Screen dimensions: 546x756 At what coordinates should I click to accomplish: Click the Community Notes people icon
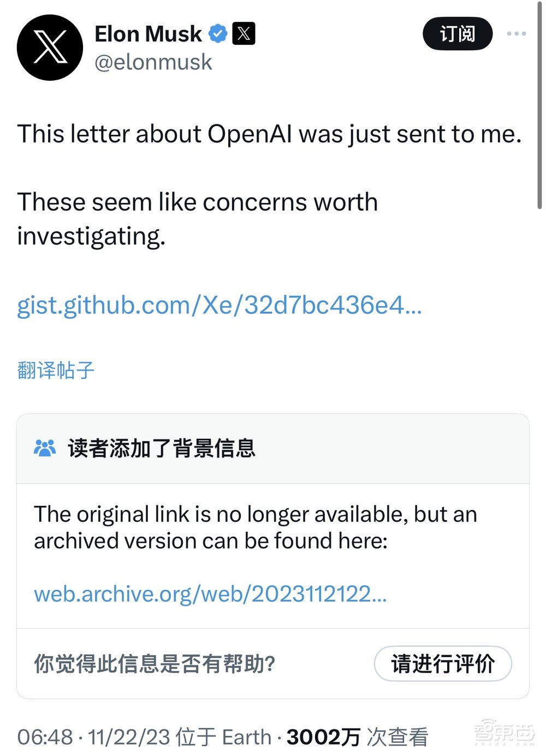pyautogui.click(x=45, y=448)
